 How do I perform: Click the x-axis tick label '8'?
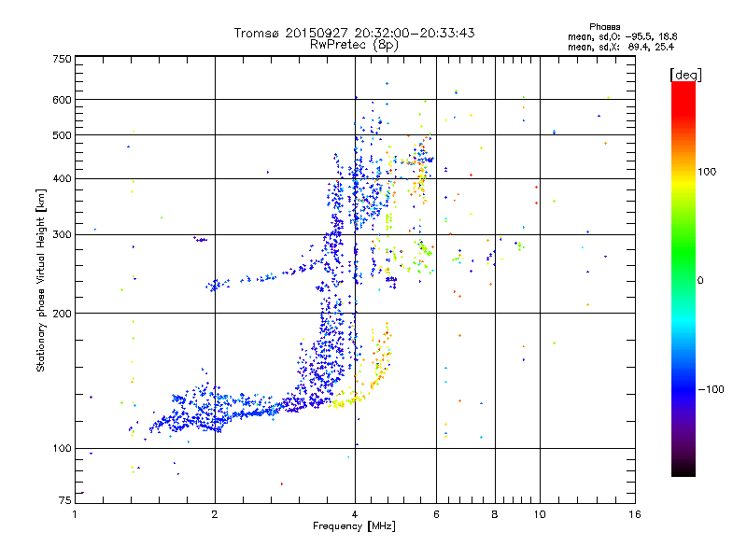click(x=495, y=514)
